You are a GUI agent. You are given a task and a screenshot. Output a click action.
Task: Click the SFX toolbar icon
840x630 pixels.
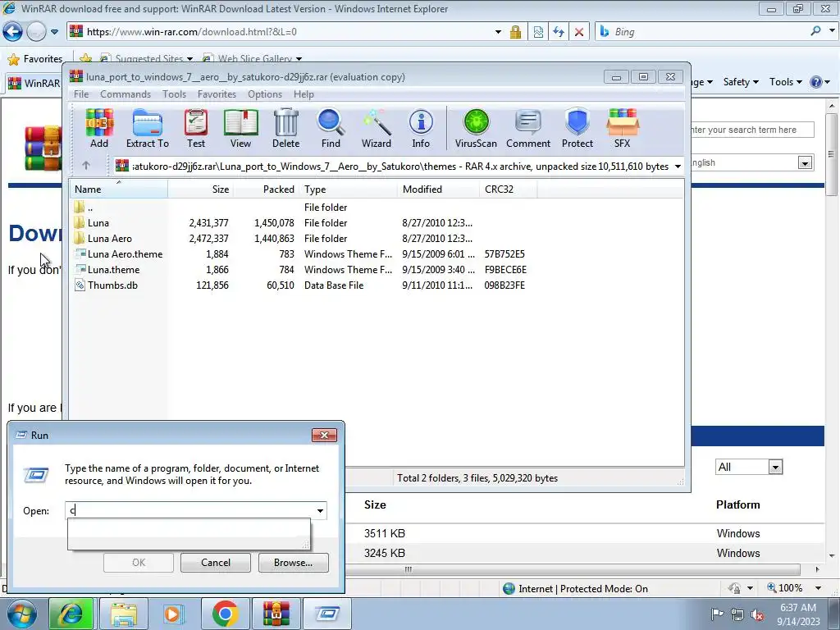[623, 128]
